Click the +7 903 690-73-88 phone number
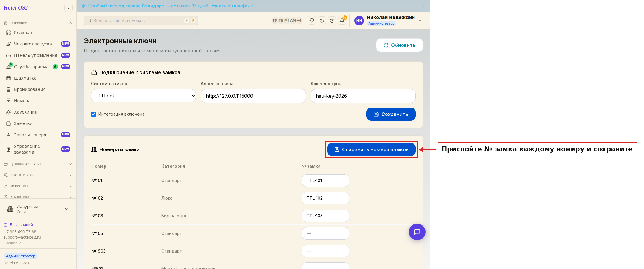Screen dimensions: 644x269 20,232
